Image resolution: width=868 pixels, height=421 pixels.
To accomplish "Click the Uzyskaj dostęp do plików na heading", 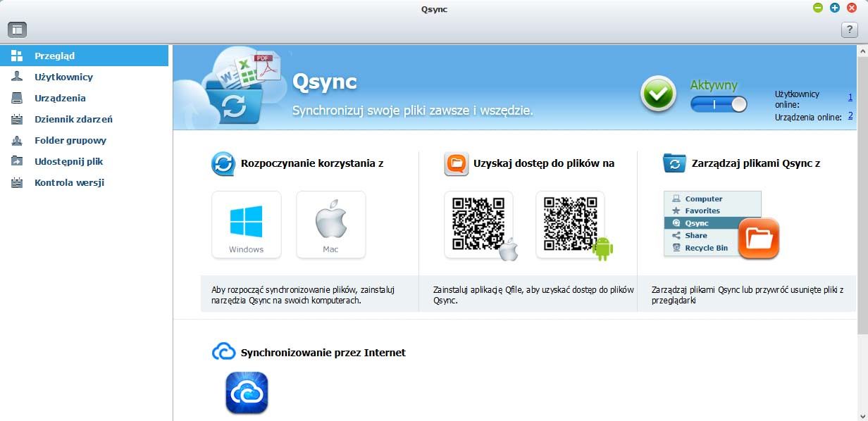I will [544, 163].
